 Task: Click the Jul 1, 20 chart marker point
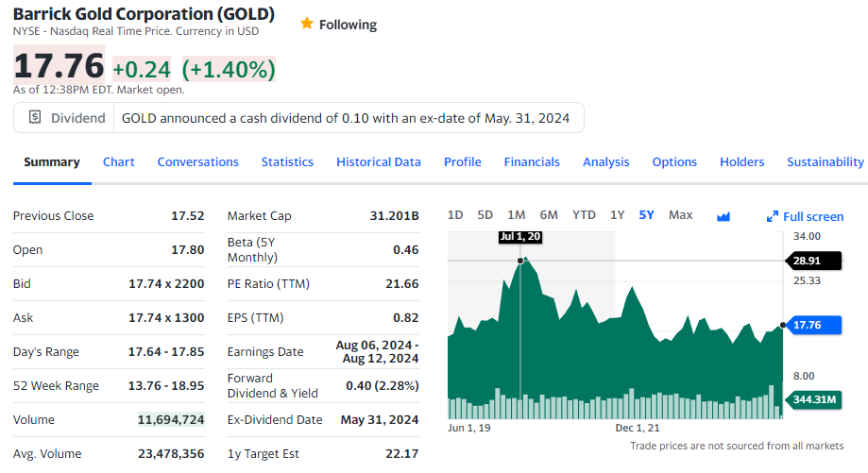[x=520, y=260]
